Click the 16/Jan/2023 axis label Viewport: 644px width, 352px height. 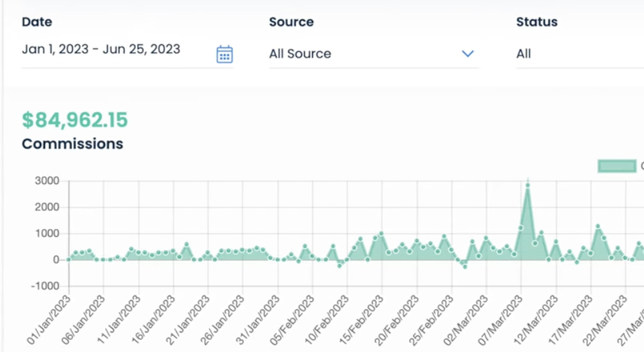154,320
